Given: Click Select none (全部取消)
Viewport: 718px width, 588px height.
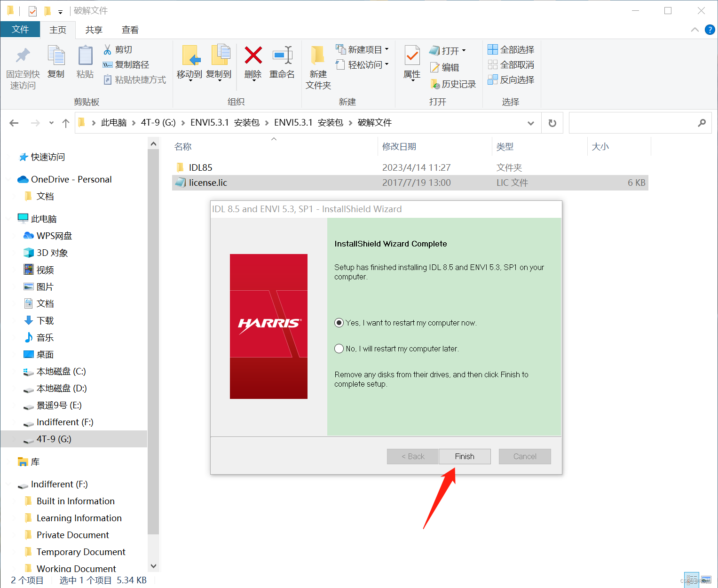Looking at the screenshot, I should pos(511,64).
